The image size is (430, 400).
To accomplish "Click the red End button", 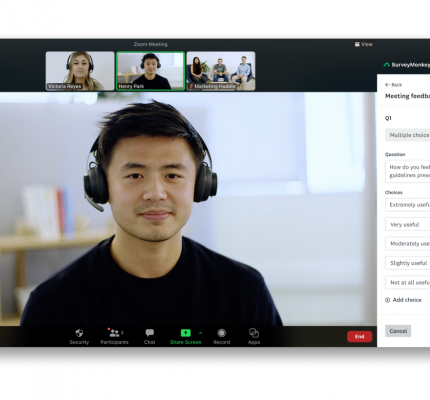I will click(x=359, y=336).
